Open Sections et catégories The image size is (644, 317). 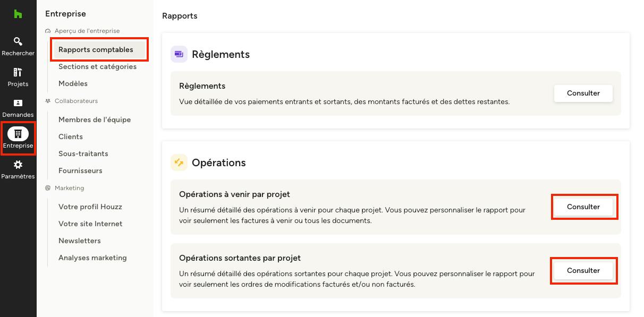97,66
